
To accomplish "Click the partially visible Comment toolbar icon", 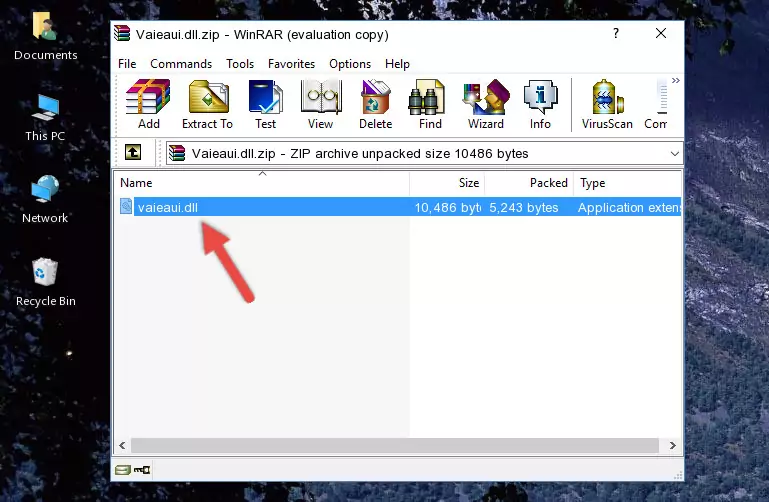I will [x=656, y=104].
